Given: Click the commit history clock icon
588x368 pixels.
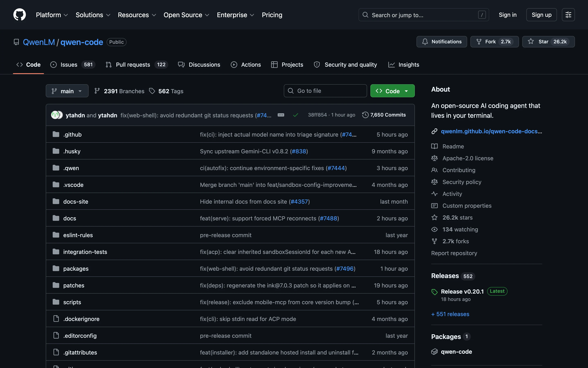Looking at the screenshot, I should tap(365, 115).
